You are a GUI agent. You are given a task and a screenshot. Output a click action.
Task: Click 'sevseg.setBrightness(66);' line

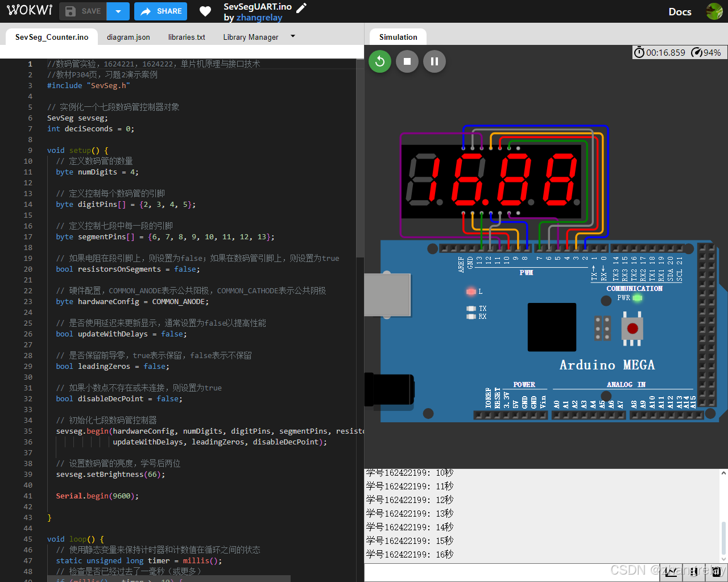[x=111, y=475]
